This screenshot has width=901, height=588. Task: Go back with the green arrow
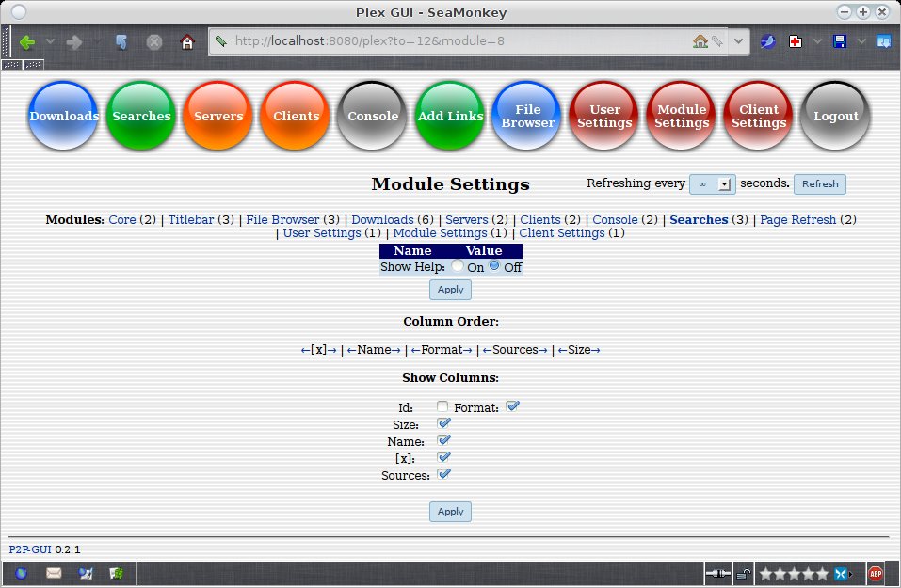[27, 42]
